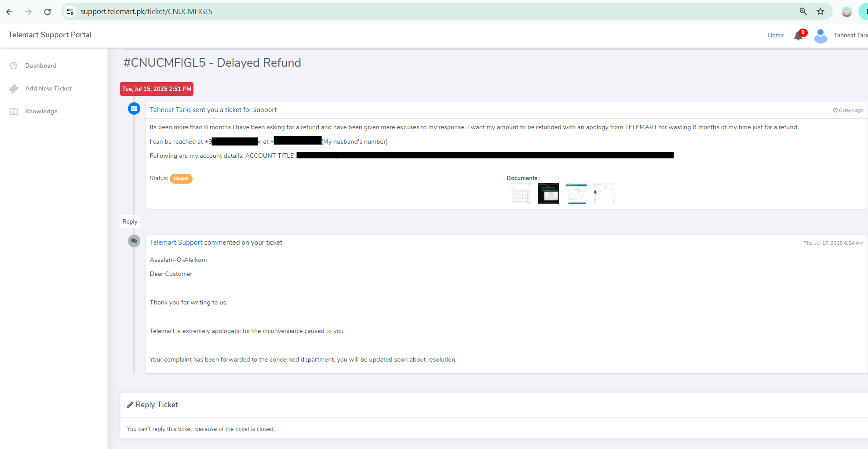The height and width of the screenshot is (449, 868).
Task: Open the Home link in header
Action: [x=776, y=35]
